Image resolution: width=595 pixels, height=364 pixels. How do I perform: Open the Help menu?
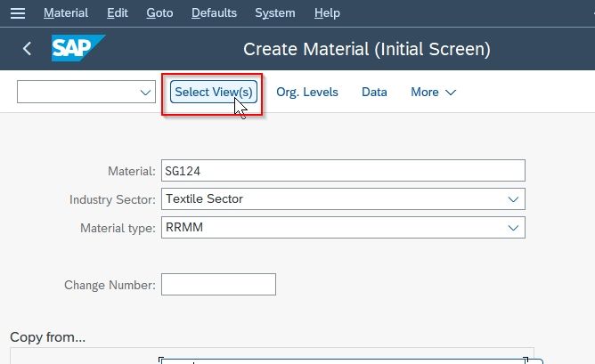(x=327, y=12)
